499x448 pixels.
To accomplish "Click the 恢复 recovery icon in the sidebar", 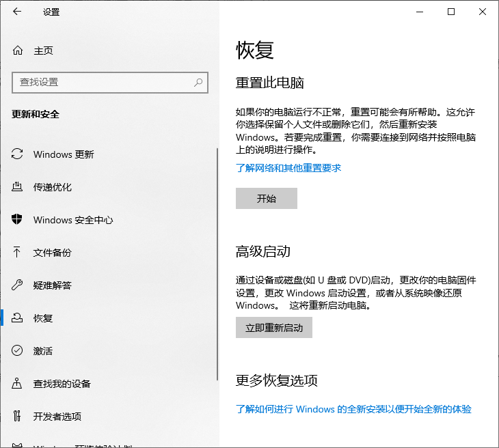I will [x=17, y=318].
